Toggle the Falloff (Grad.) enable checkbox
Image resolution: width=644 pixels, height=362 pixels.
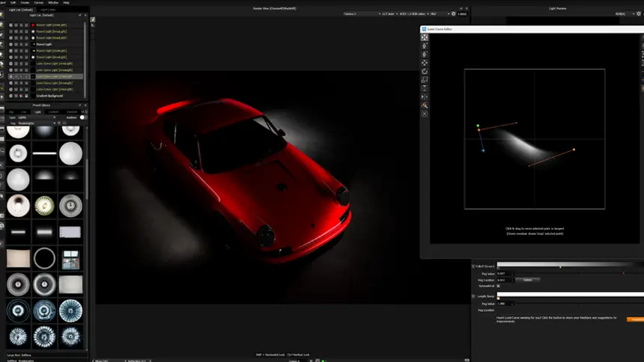coord(473,266)
